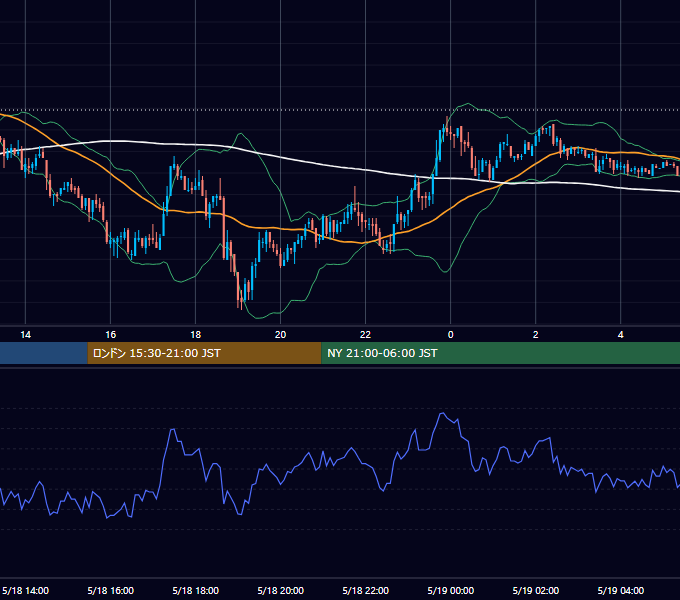Viewport: 680px width, 600px height.
Task: Click the 5/18 18:00 time label
Action: point(196,590)
